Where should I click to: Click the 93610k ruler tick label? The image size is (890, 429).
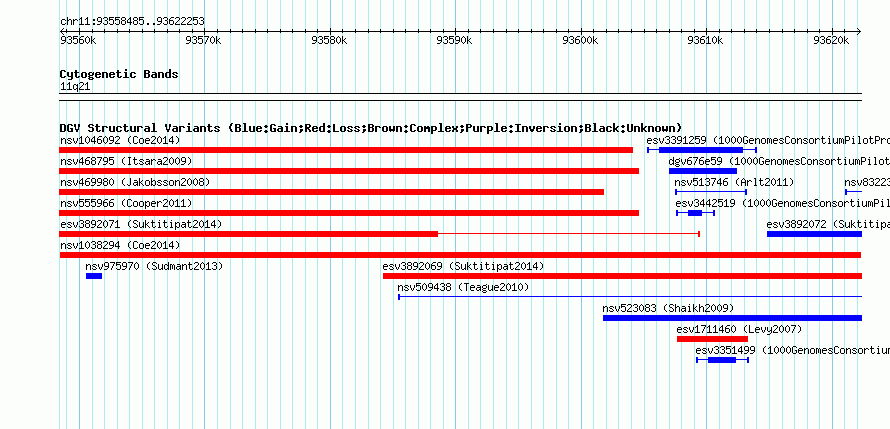coord(706,40)
